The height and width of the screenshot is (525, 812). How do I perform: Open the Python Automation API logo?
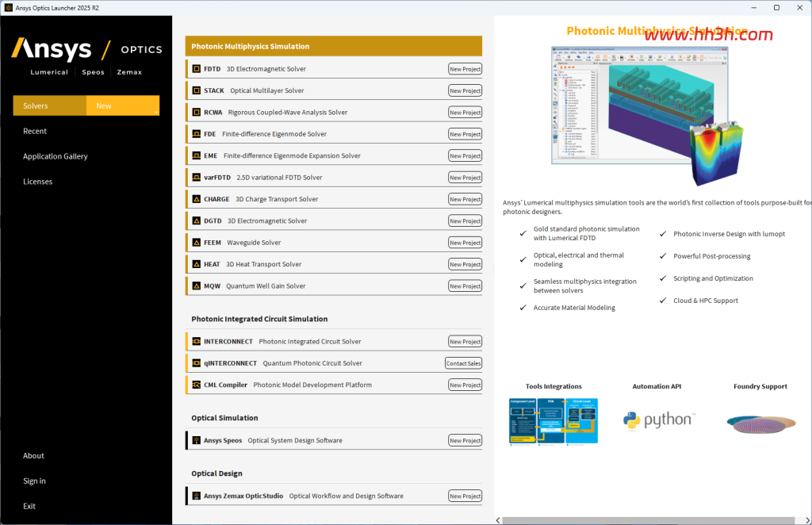point(658,421)
